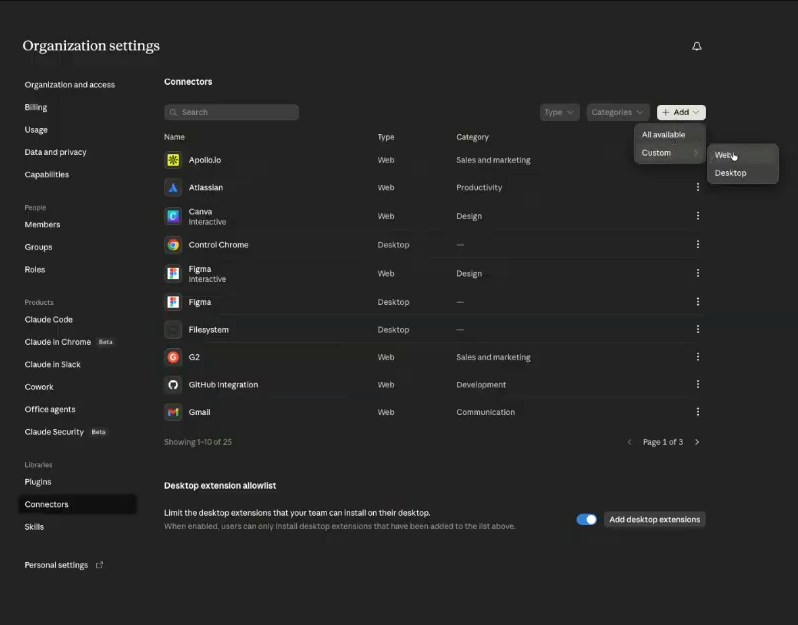The image size is (798, 625).
Task: Click the Add dropdown button
Action: pyautogui.click(x=681, y=112)
